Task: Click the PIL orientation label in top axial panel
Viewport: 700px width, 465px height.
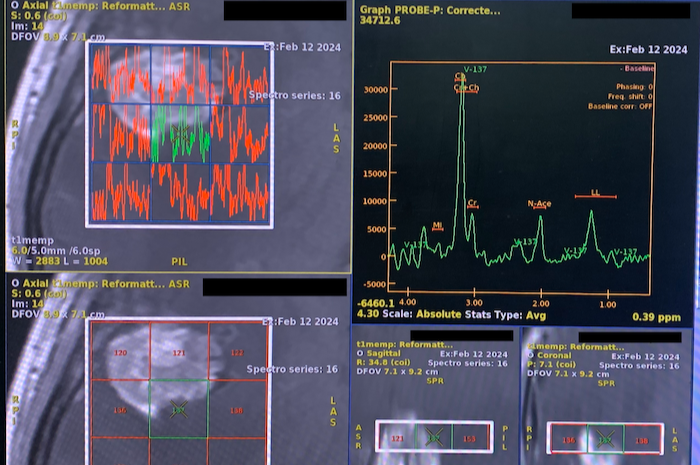Action: [x=179, y=262]
